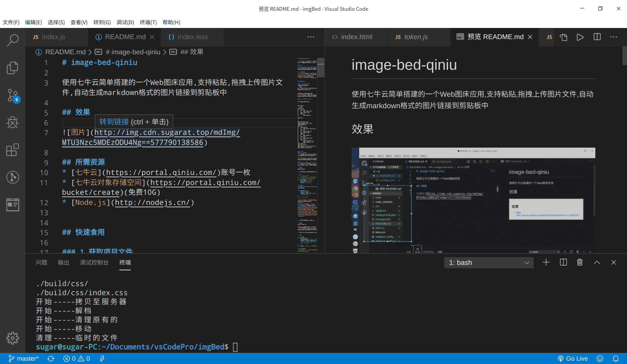The image size is (627, 364).
Task: Close the terminal panel
Action: 614,262
